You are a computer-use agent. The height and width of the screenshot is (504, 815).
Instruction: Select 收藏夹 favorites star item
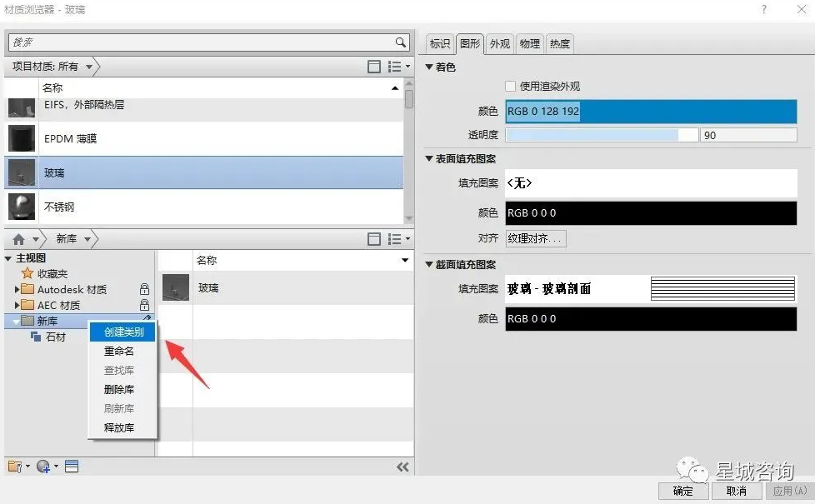[44, 273]
